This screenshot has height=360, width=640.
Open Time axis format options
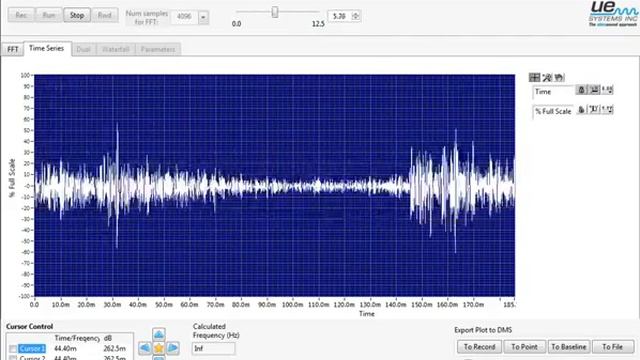(x=607, y=90)
